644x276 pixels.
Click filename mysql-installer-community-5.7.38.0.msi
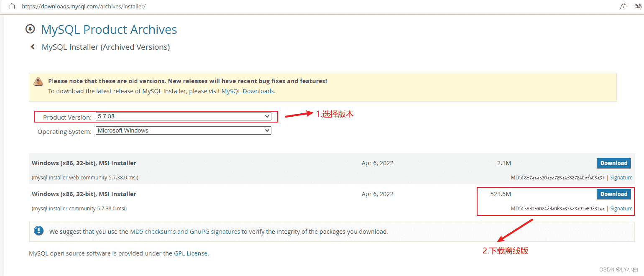pos(79,208)
